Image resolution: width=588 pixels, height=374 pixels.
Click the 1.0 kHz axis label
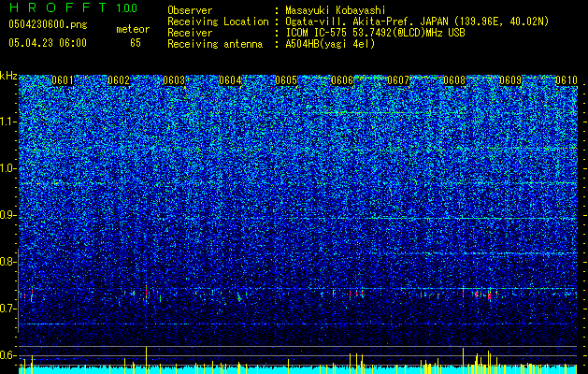(8, 168)
